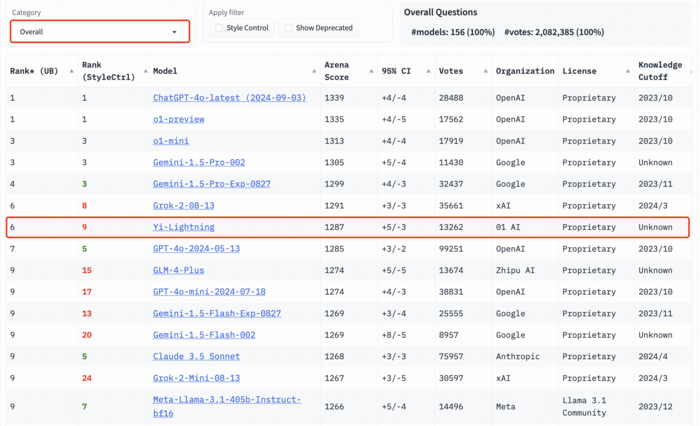
Task: Click the sort arrow in Rank* (UB) header
Action: [x=73, y=71]
